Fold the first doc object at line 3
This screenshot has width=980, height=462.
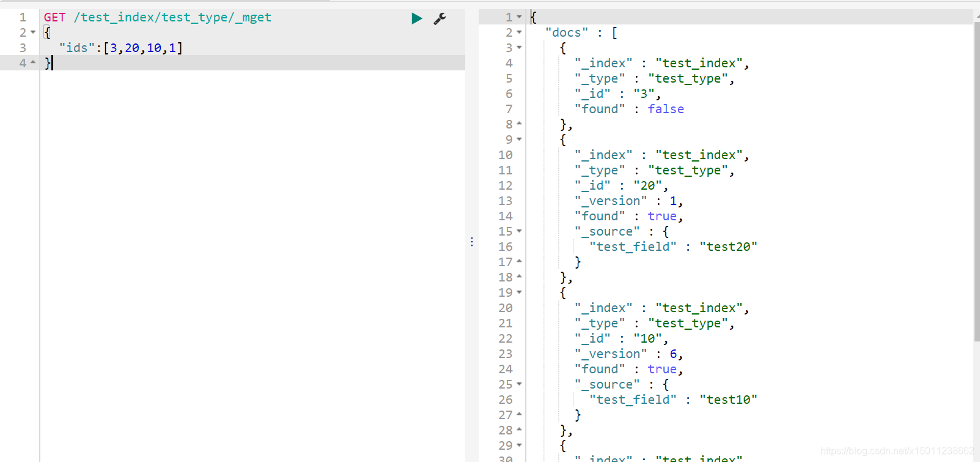pyautogui.click(x=519, y=48)
